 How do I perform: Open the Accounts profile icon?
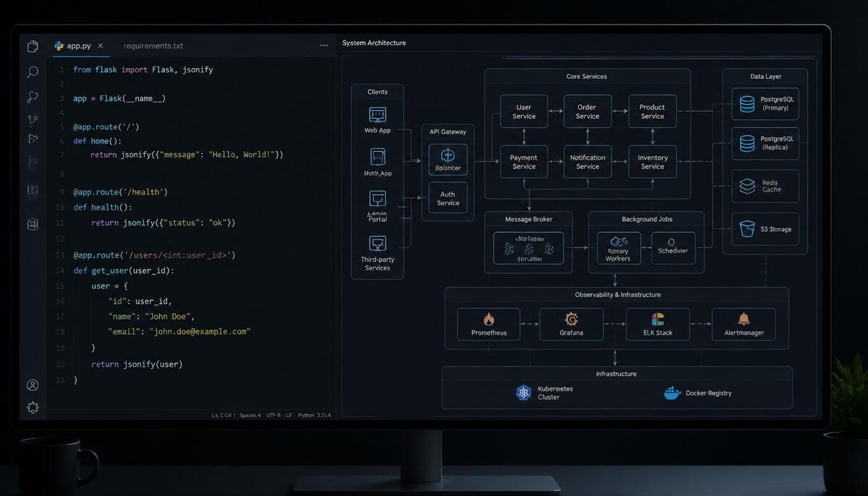pyautogui.click(x=33, y=385)
